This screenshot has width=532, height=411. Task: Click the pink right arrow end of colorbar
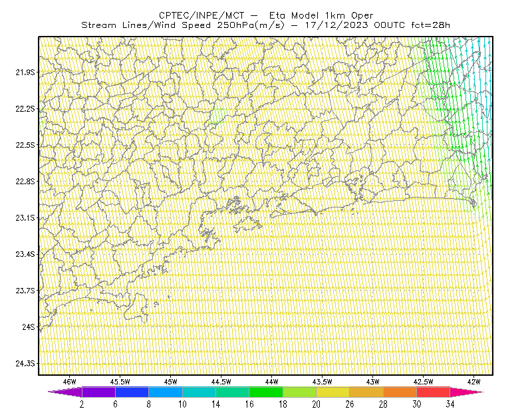point(467,392)
